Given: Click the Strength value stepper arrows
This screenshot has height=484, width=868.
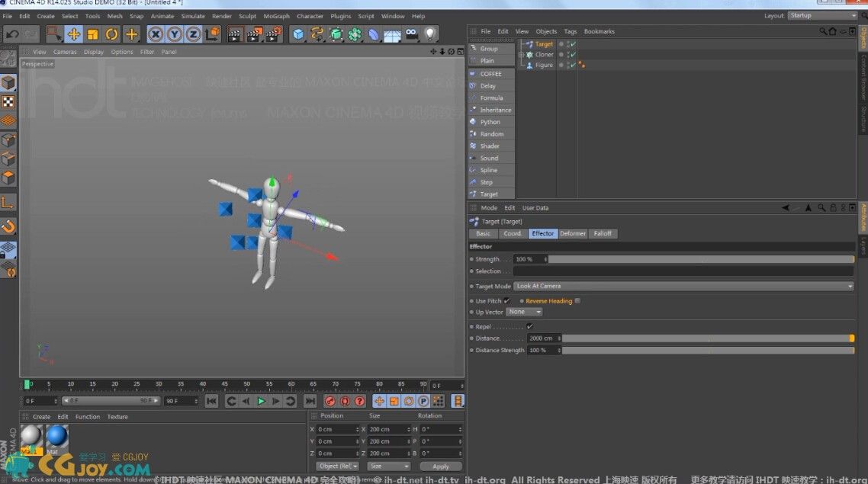Looking at the screenshot, I should pyautogui.click(x=545, y=259).
